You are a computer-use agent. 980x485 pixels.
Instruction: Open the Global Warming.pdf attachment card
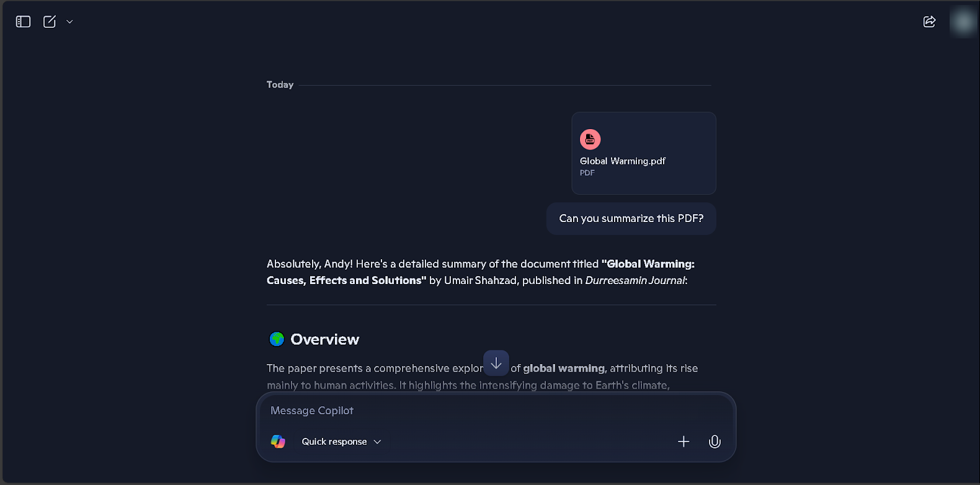644,153
